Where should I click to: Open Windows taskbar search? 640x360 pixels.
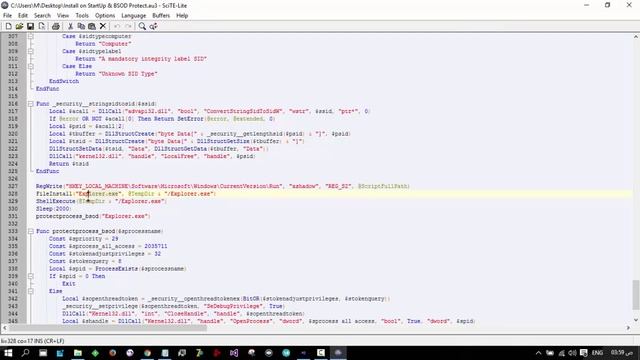(25, 353)
